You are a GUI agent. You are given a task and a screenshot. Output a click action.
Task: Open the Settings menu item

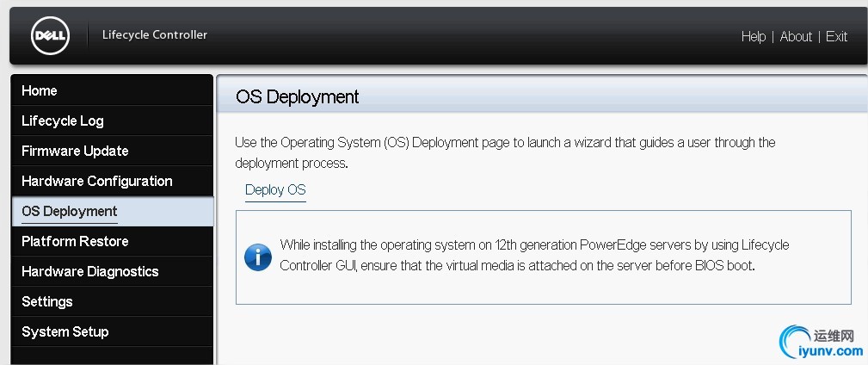tap(113, 302)
